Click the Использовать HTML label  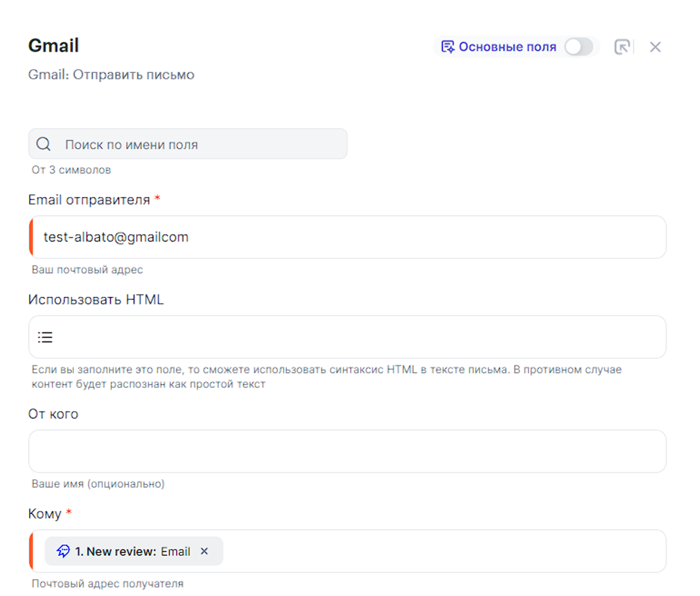click(95, 299)
